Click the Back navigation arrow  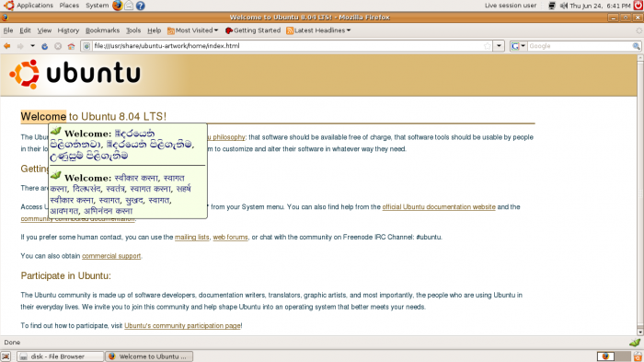(x=7, y=46)
